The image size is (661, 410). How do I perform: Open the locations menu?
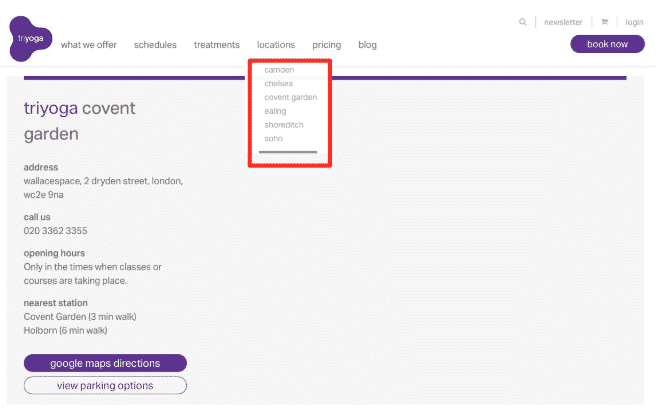tap(276, 45)
